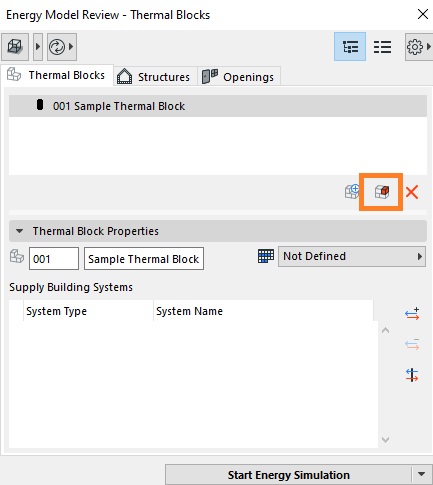Switch to tree list view mode
Viewport: 433px width, 485px height.
(x=350, y=47)
